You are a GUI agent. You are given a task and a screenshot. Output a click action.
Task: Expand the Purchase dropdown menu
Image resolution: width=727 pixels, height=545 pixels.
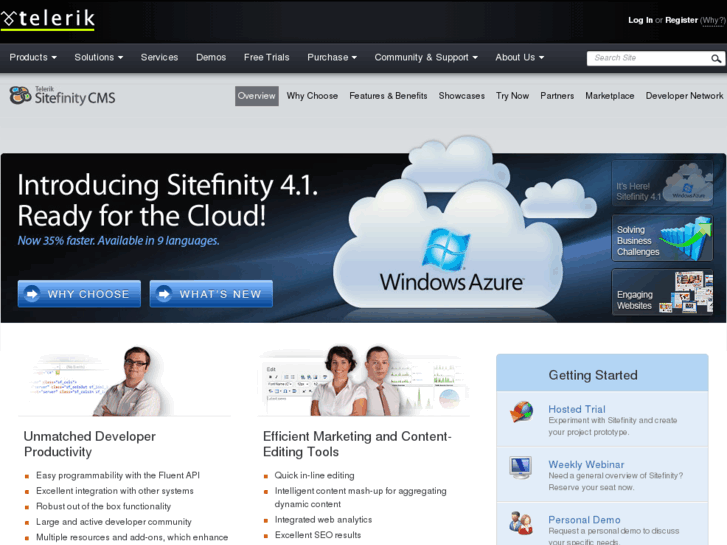(332, 58)
